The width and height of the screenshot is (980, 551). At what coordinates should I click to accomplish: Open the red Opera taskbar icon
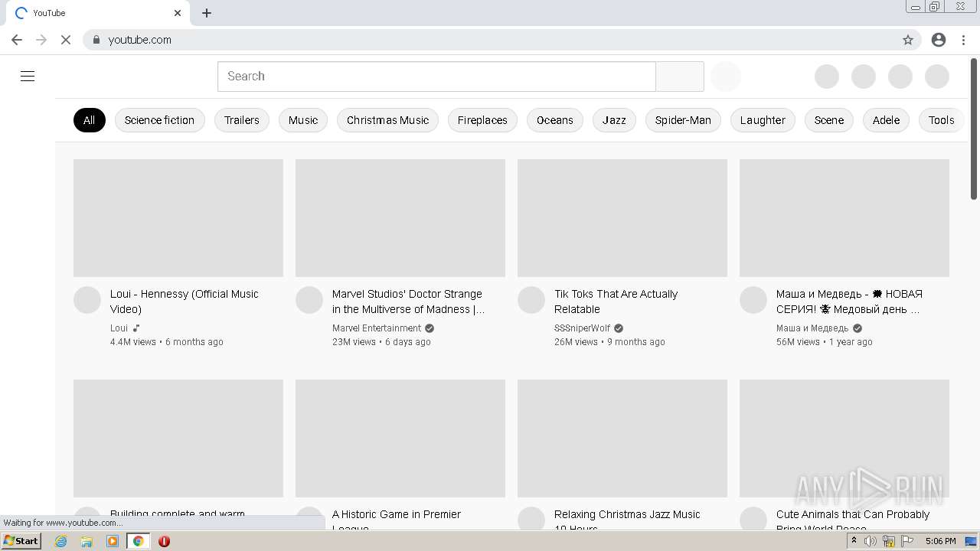click(x=164, y=541)
